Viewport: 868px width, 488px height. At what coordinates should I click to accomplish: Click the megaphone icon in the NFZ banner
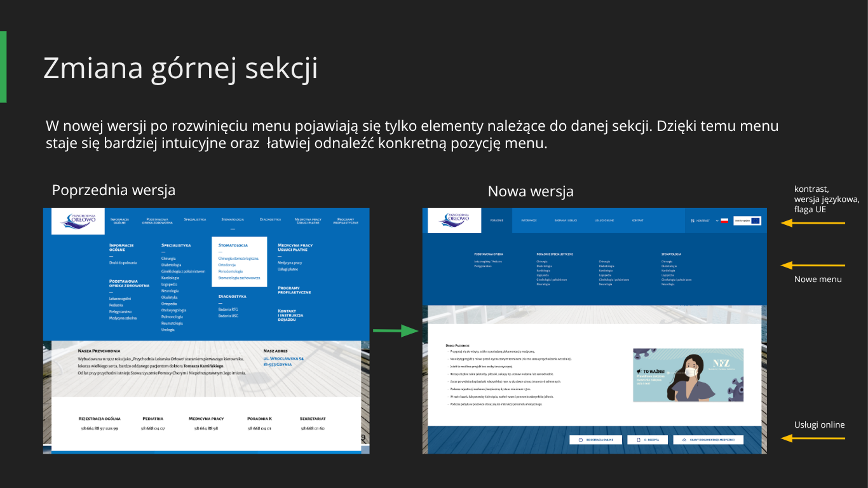pyautogui.click(x=639, y=372)
